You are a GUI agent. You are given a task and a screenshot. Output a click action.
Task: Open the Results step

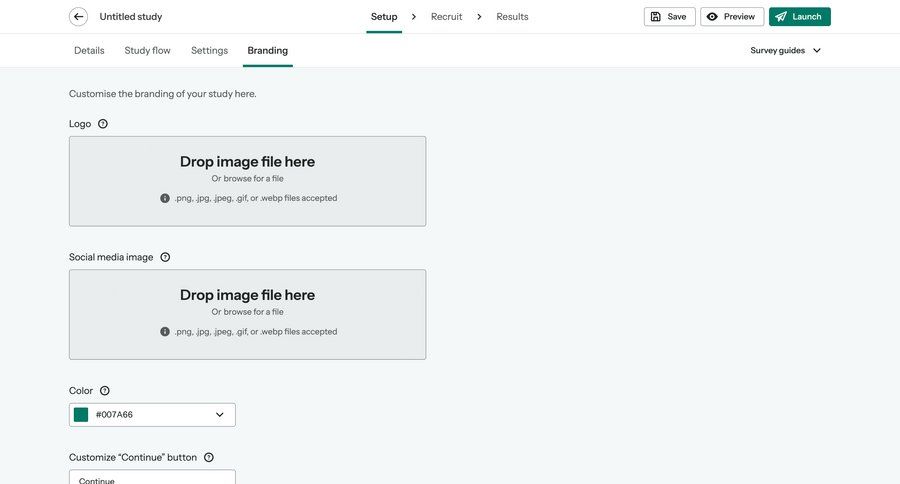click(512, 17)
